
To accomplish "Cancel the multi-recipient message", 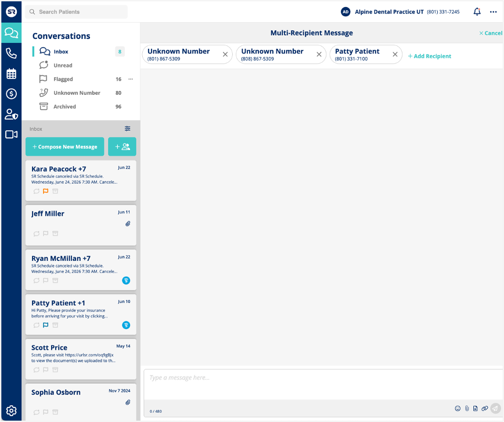I will [x=491, y=33].
